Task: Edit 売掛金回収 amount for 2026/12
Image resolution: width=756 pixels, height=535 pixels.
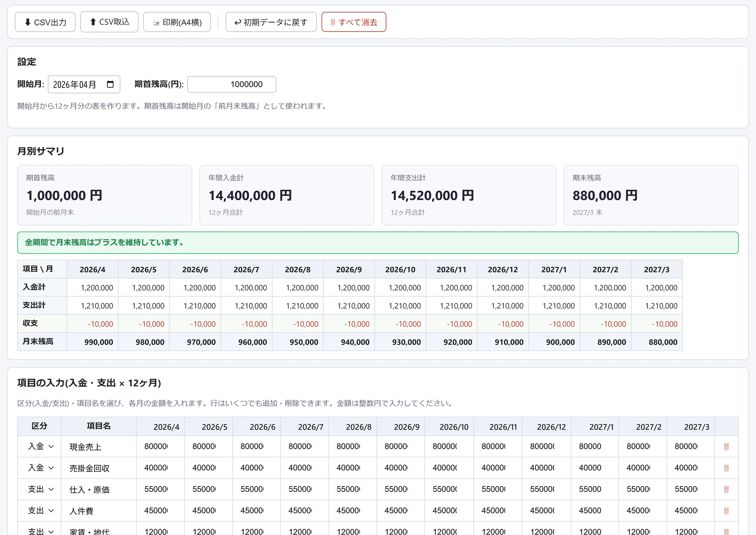Action: [547, 468]
